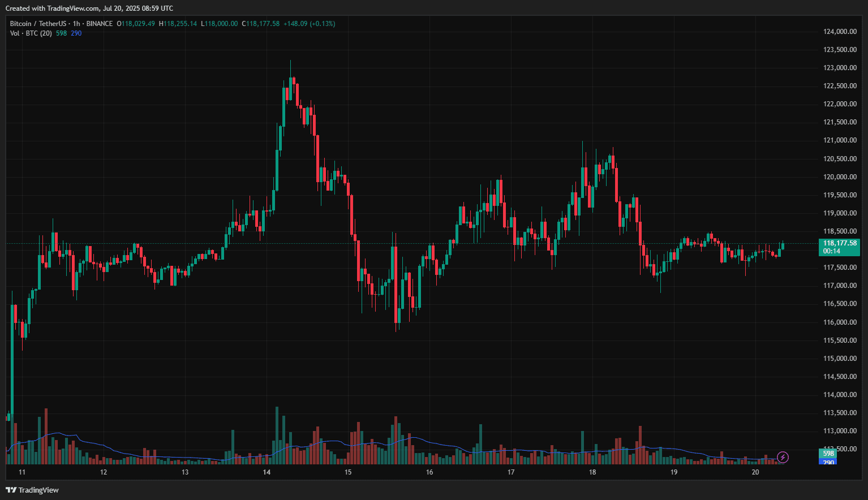Click the 121,000.00 price axis label
This screenshot has height=500, width=868.
[840, 140]
